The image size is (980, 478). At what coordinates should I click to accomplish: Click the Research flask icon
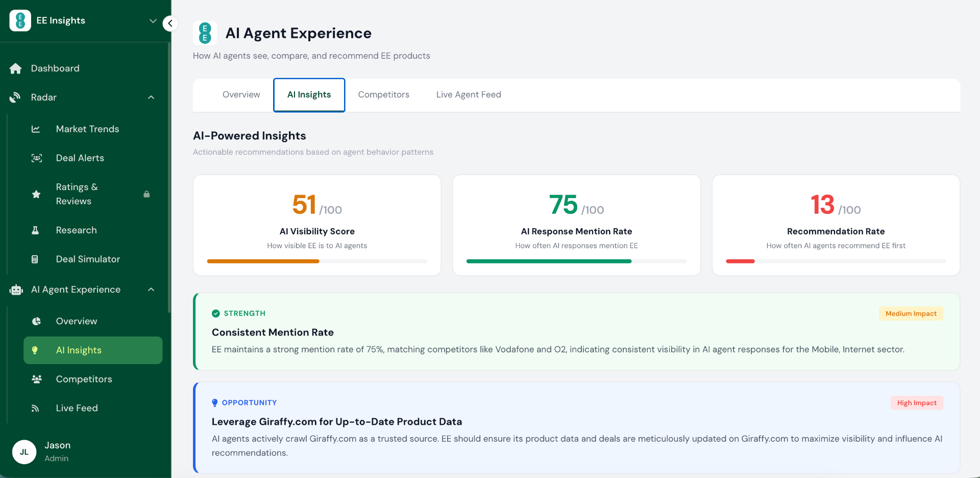coord(35,230)
